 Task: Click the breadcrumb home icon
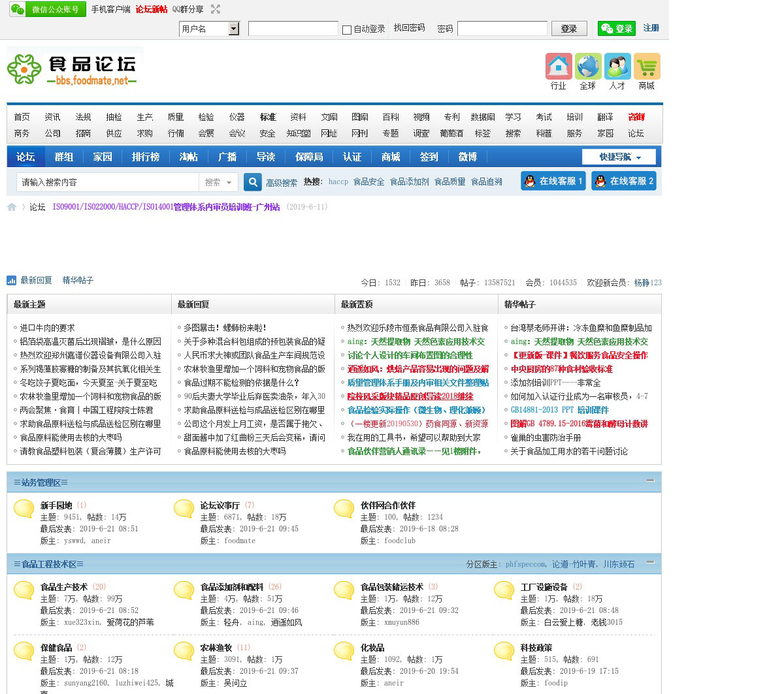click(12, 207)
